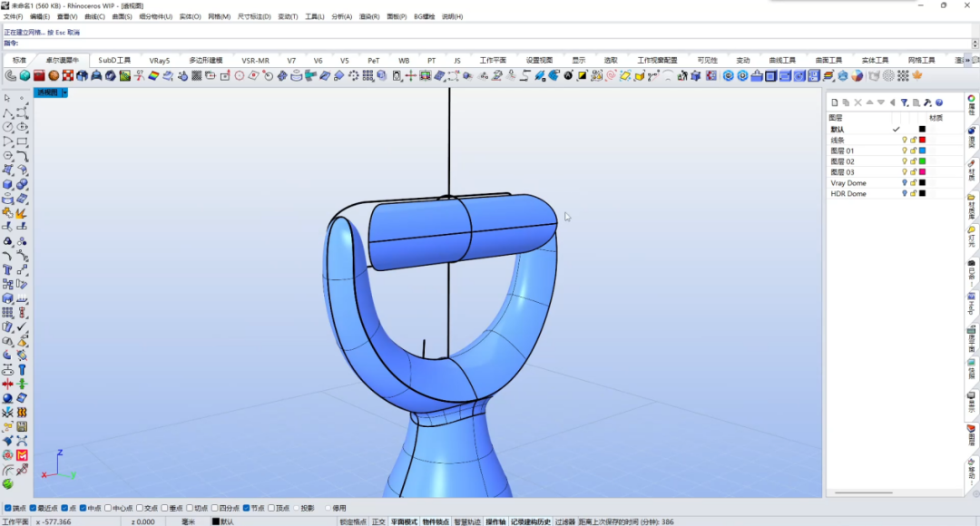Click magenta color swatch of 图层 03

click(922, 171)
